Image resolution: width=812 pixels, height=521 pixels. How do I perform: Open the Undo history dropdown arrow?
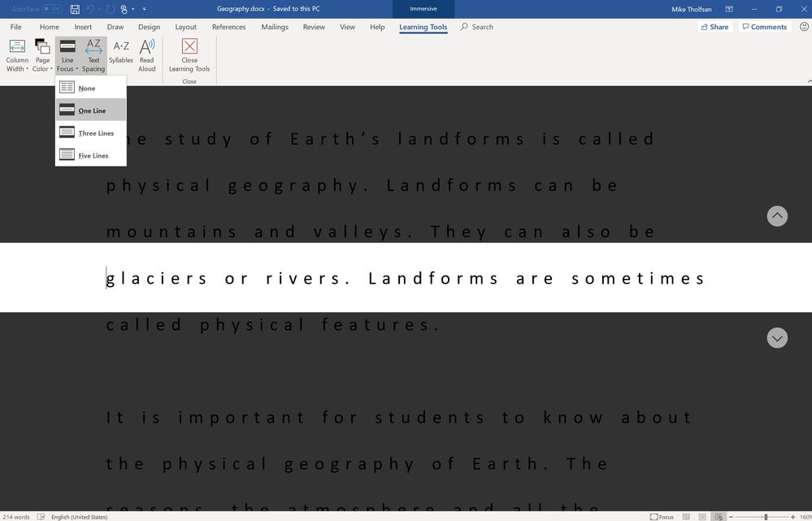(x=99, y=9)
